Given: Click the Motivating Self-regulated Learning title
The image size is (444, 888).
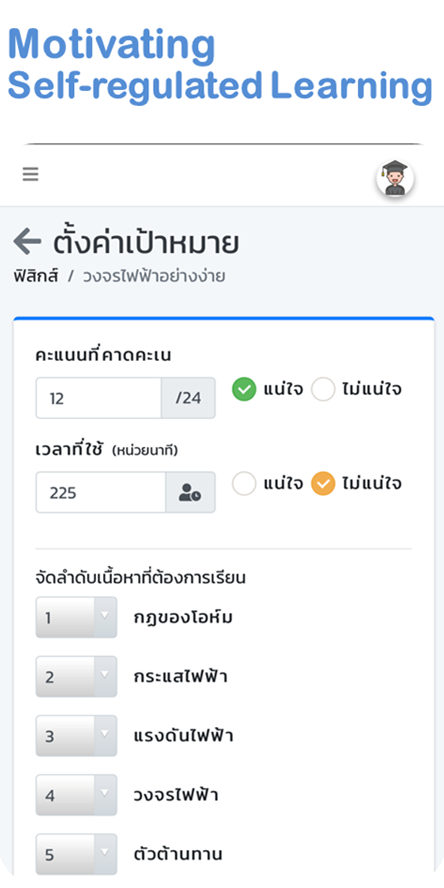Looking at the screenshot, I should coord(220,65).
